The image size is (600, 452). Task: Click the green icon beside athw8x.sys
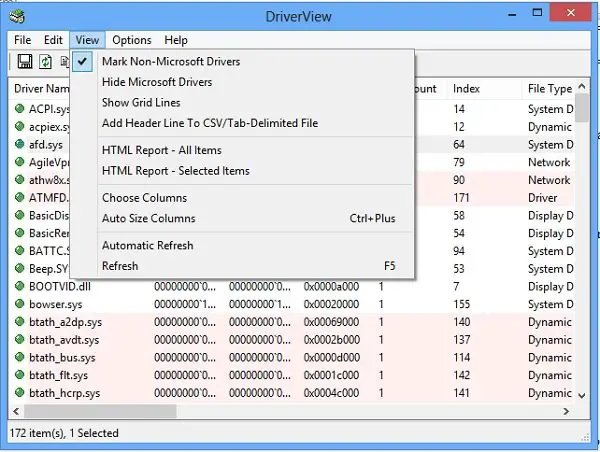(20, 179)
